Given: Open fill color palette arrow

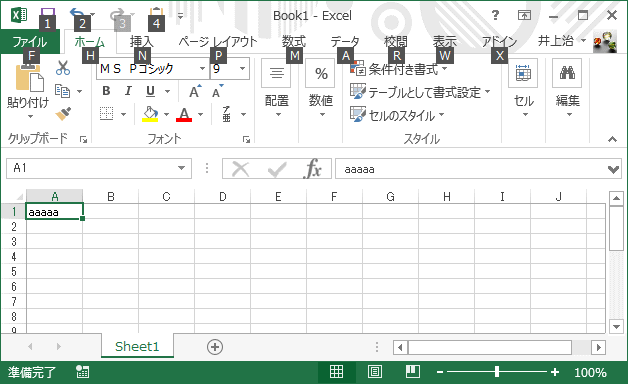Looking at the screenshot, I should (166, 115).
